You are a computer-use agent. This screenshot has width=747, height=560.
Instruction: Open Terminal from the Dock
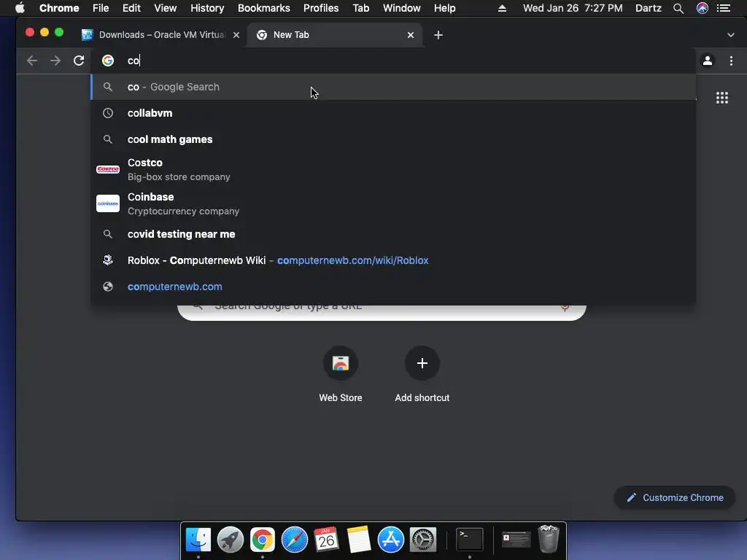[x=470, y=540]
